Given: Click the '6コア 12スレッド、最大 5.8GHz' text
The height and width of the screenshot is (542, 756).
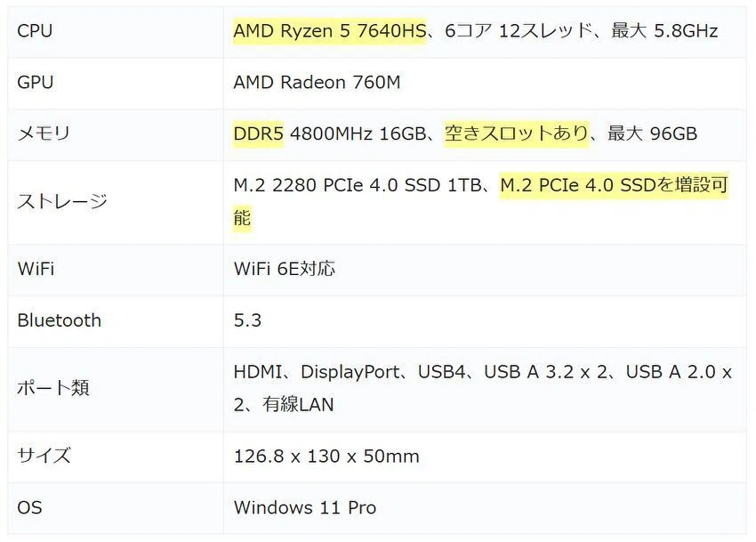Looking at the screenshot, I should 581,31.
